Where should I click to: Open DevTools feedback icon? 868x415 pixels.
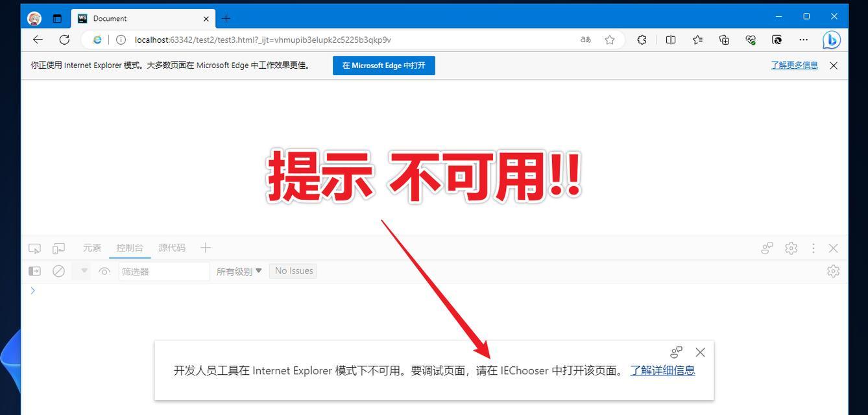pos(767,248)
